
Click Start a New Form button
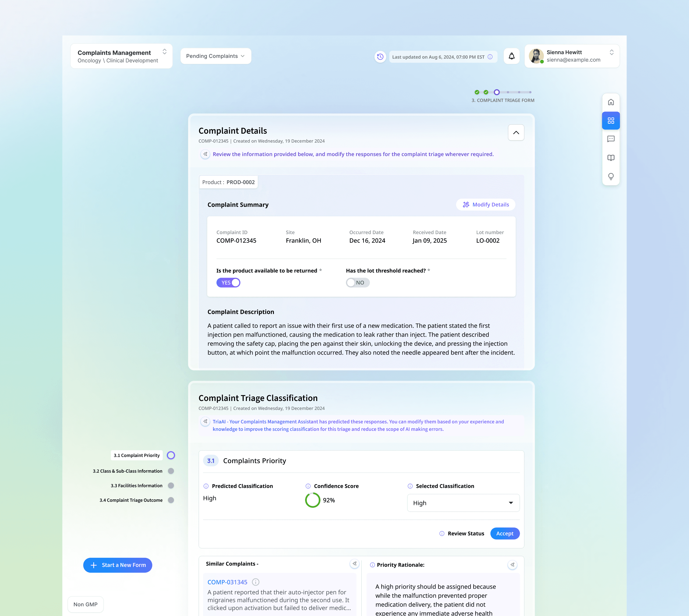tap(118, 565)
